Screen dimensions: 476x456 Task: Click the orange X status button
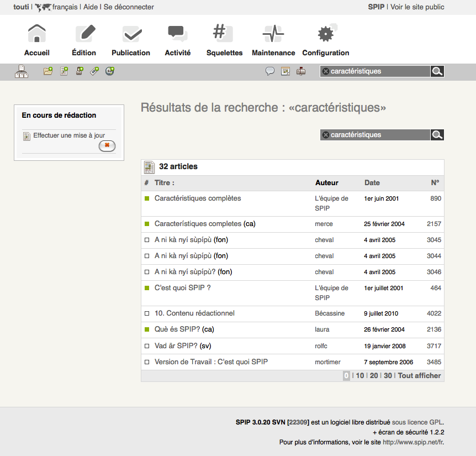pyautogui.click(x=107, y=145)
